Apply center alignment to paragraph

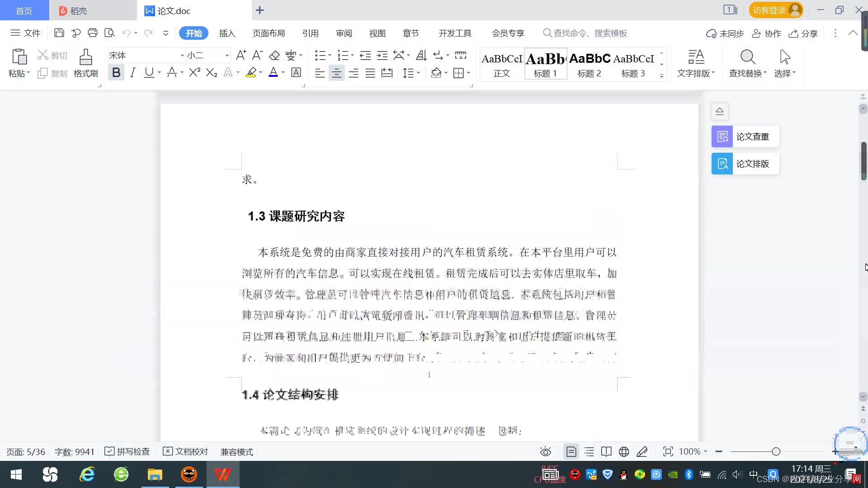pos(336,73)
